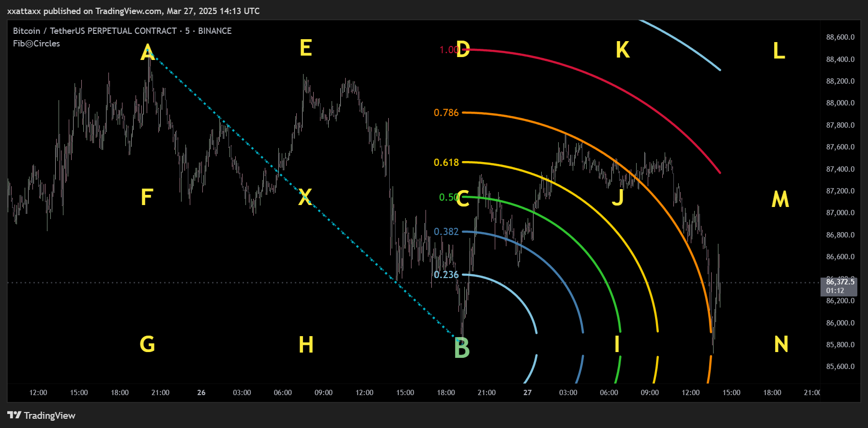Click the 86,000.0 price axis label
This screenshot has height=428, width=868.
(x=840, y=323)
